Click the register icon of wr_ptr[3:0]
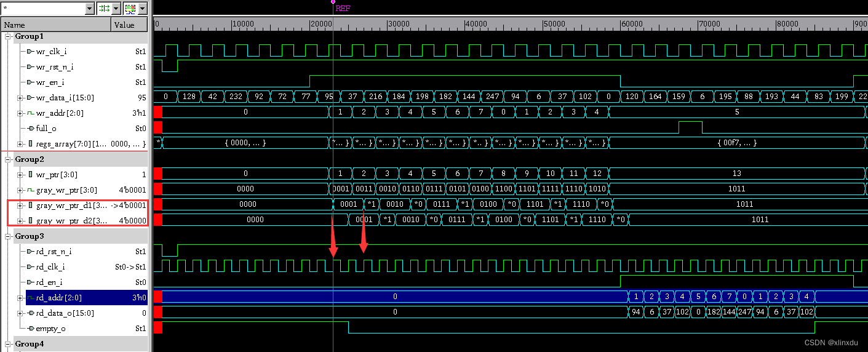Viewport: 868px width, 352px height. click(31, 175)
